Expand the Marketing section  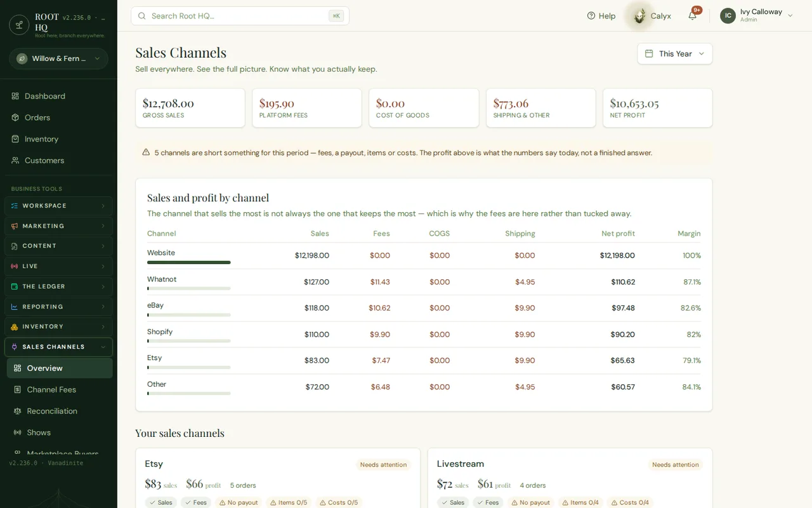[58, 226]
